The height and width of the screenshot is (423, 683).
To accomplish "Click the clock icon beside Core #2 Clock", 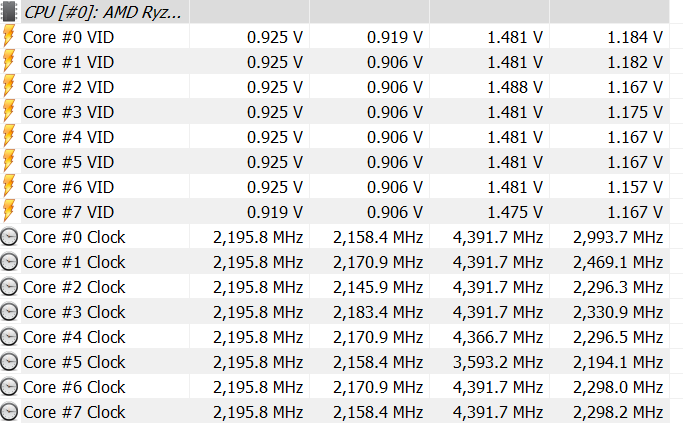I will [x=10, y=287].
